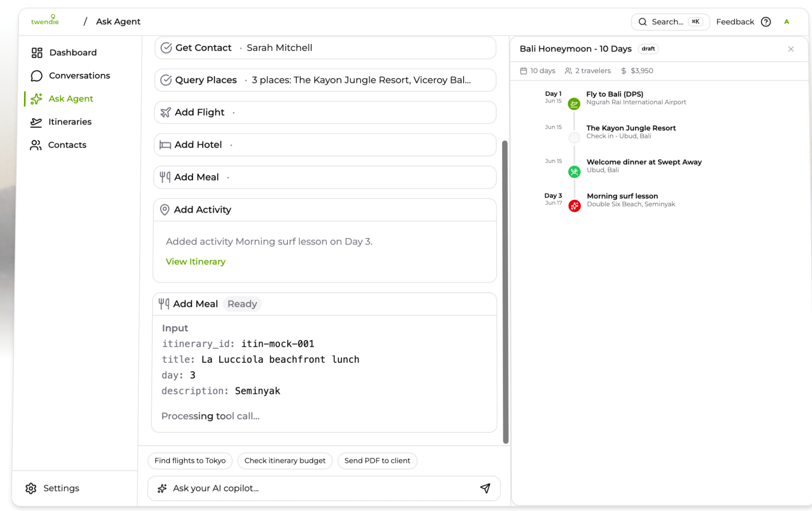Click the Ask Agent breadcrumb

[x=118, y=22]
